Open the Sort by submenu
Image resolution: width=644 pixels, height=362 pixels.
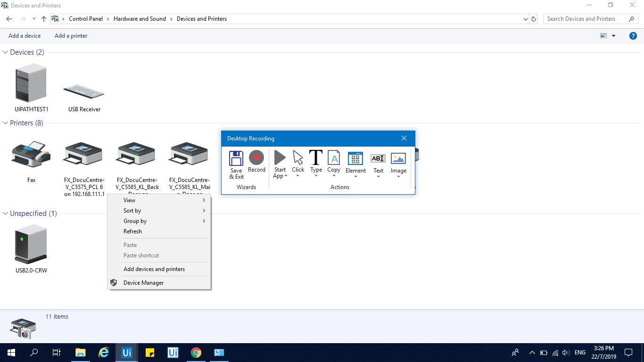click(x=159, y=211)
